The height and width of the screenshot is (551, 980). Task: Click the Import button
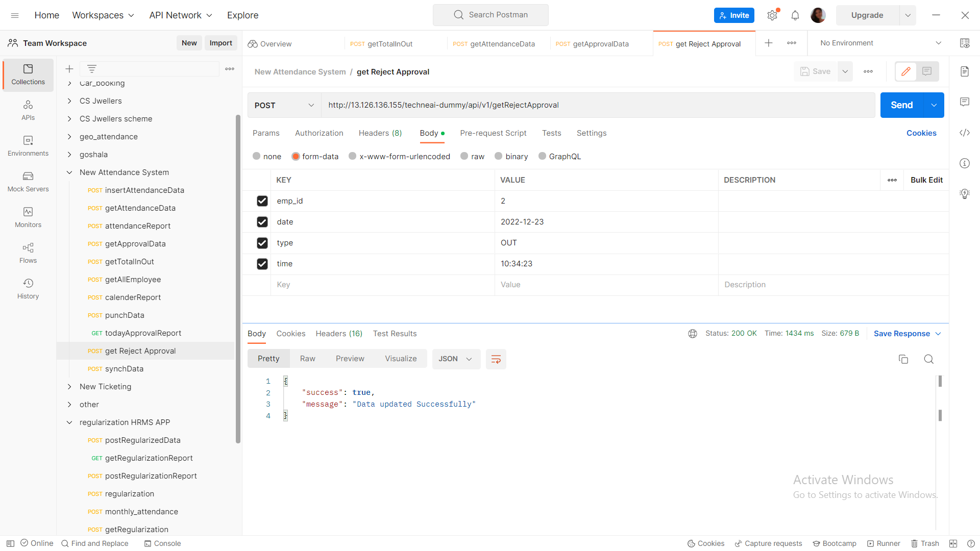click(221, 43)
